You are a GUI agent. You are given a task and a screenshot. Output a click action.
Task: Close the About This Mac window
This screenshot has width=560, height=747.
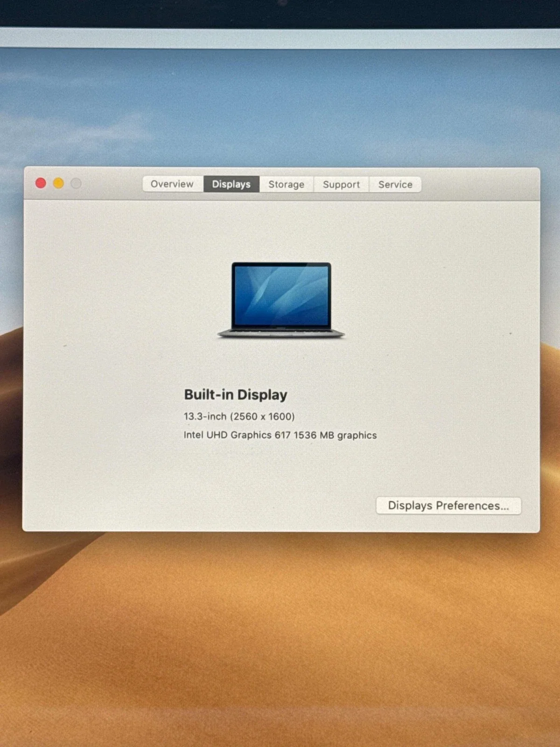41,183
